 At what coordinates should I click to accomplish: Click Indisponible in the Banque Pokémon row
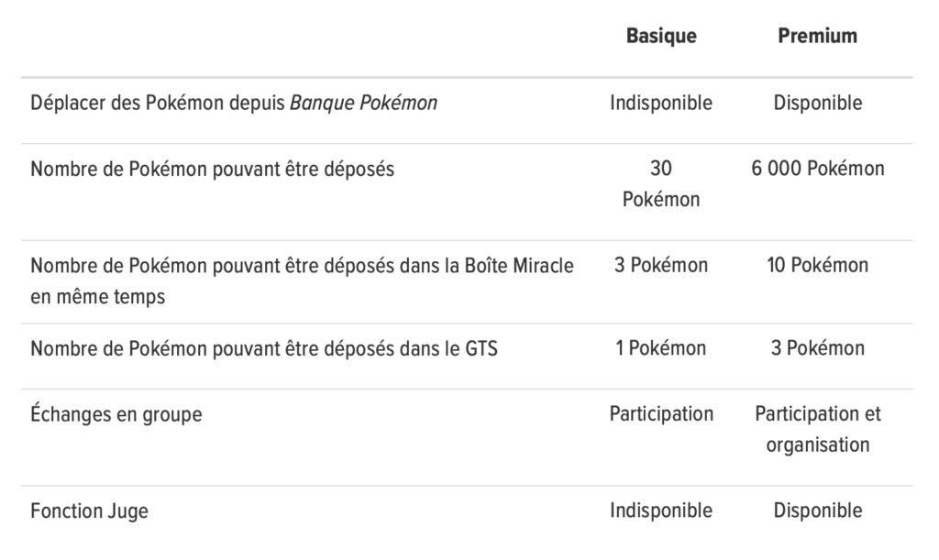(x=661, y=103)
